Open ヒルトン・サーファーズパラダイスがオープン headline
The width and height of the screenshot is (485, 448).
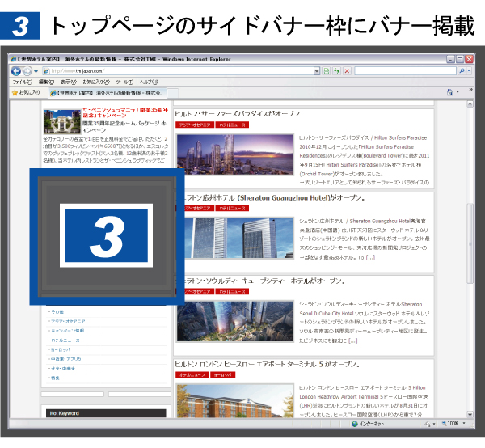[237, 114]
